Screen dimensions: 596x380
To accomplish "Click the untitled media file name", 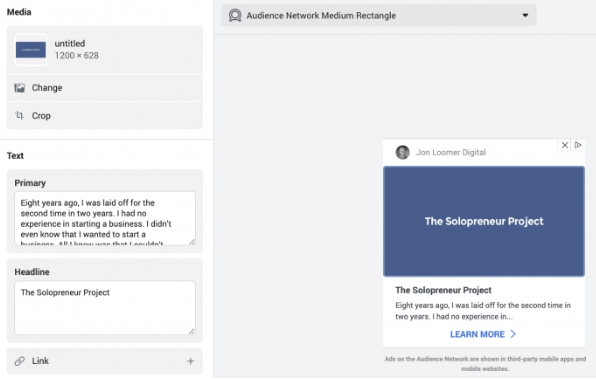I will click(x=70, y=43).
